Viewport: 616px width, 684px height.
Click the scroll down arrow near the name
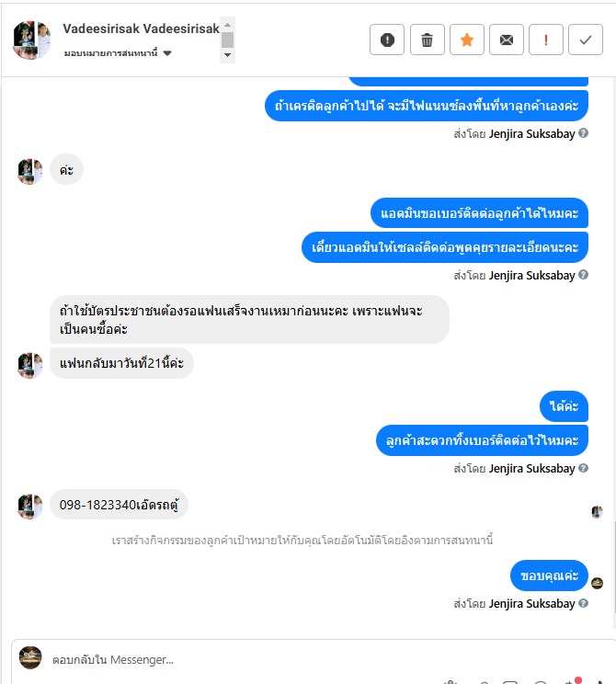pos(227,55)
